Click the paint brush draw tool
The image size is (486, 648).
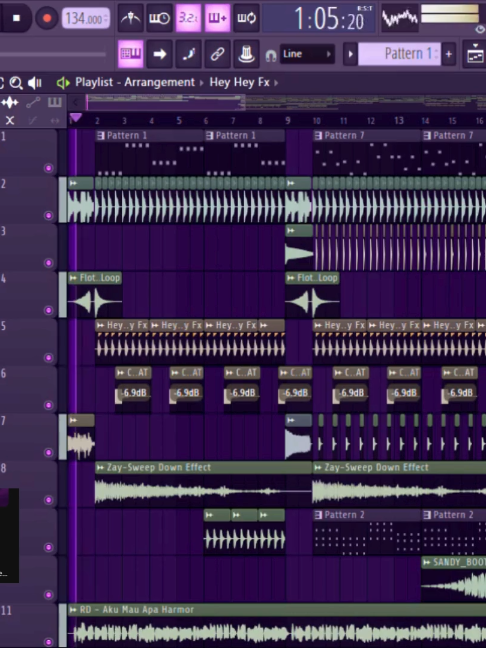pyautogui.click(x=188, y=54)
